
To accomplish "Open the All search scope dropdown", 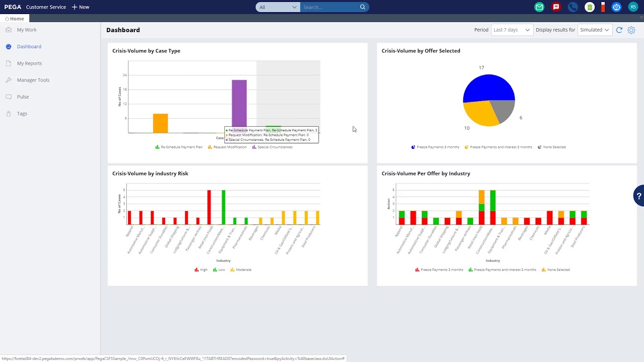I will [x=278, y=7].
